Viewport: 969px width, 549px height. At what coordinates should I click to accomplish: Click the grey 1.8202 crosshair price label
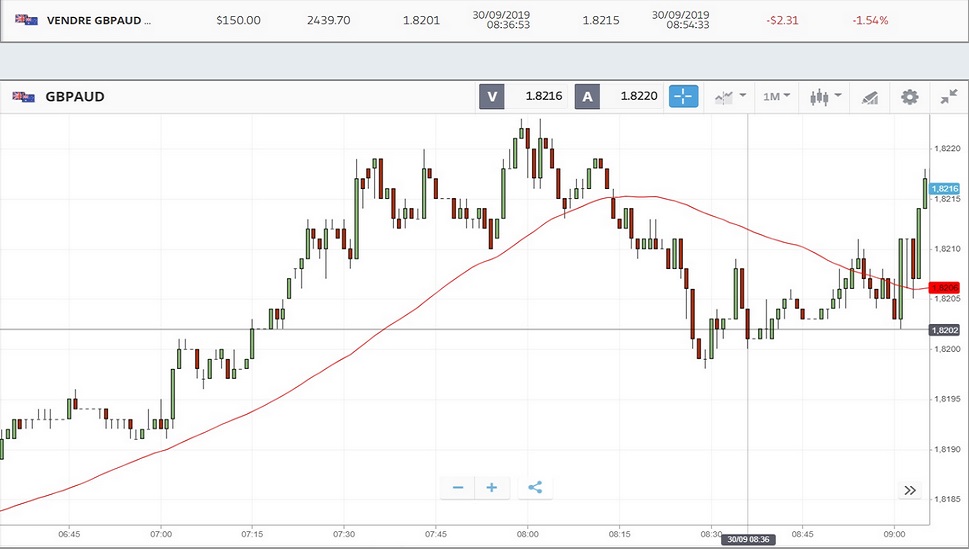945,330
